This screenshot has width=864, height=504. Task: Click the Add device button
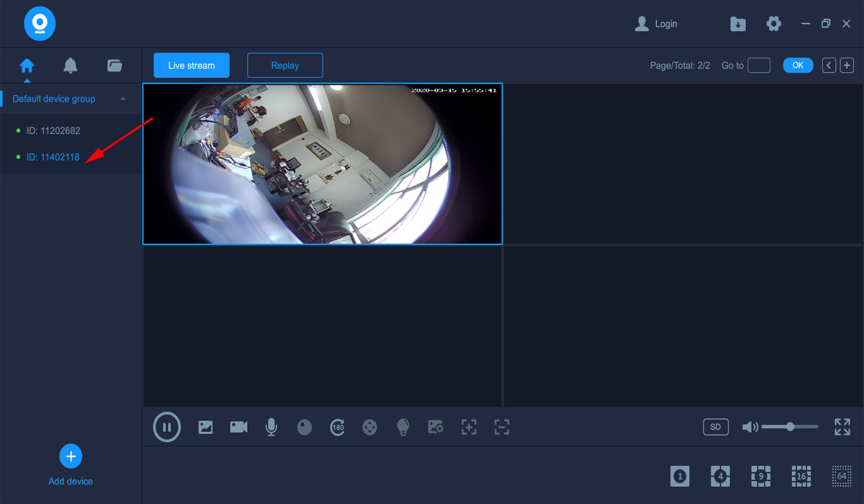(71, 456)
